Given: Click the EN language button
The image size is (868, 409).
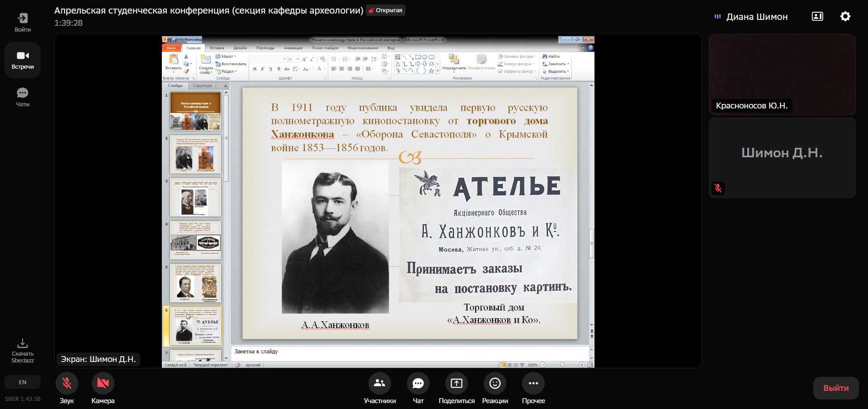Looking at the screenshot, I should click(x=23, y=382).
